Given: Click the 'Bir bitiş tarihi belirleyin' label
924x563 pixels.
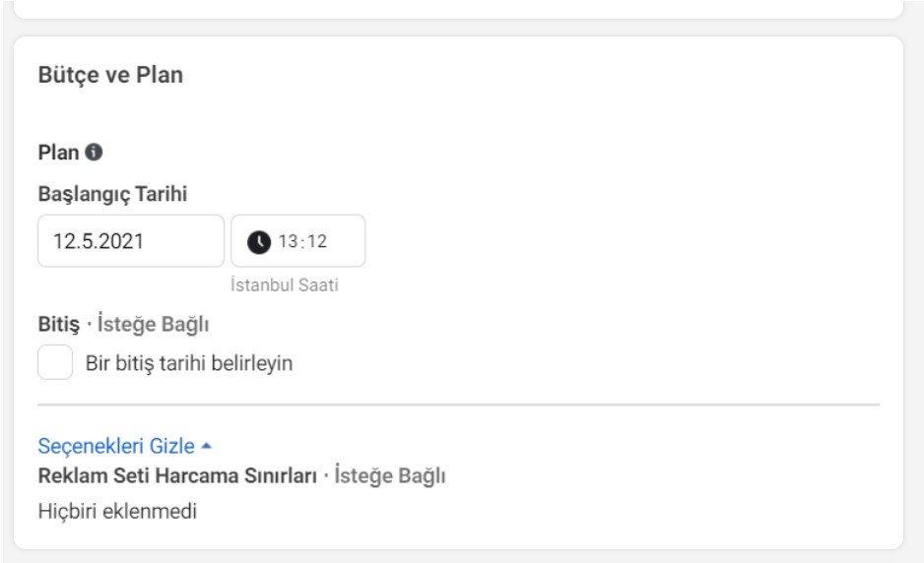Looking at the screenshot, I should point(189,363).
